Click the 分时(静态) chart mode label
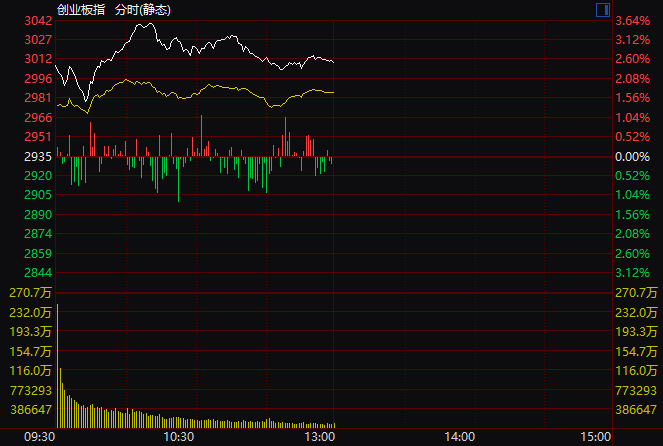 142,10
